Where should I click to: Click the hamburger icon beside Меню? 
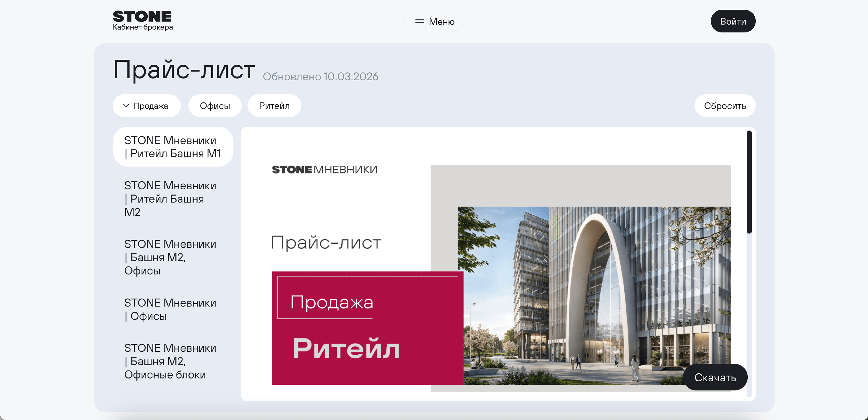419,22
